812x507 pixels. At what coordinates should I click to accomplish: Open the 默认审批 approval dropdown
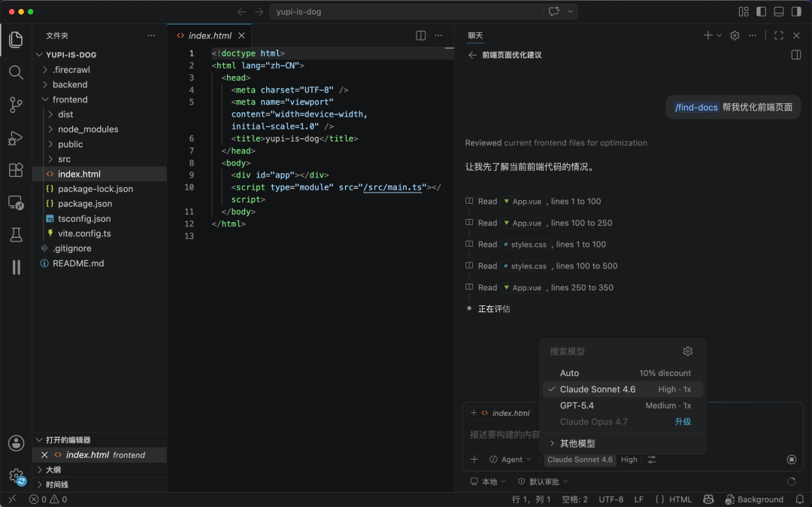[543, 481]
